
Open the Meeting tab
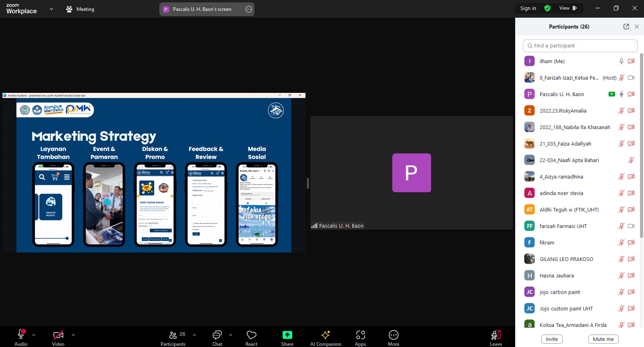(x=80, y=9)
